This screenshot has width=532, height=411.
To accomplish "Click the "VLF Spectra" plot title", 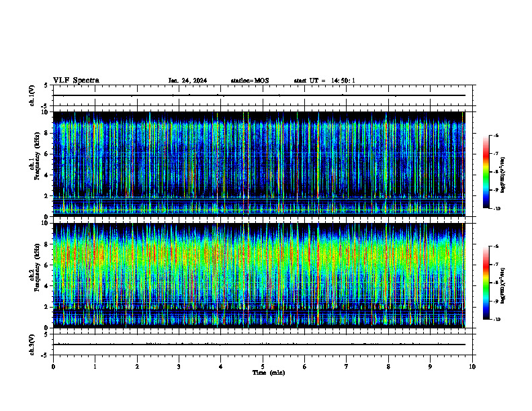I will (76, 81).
